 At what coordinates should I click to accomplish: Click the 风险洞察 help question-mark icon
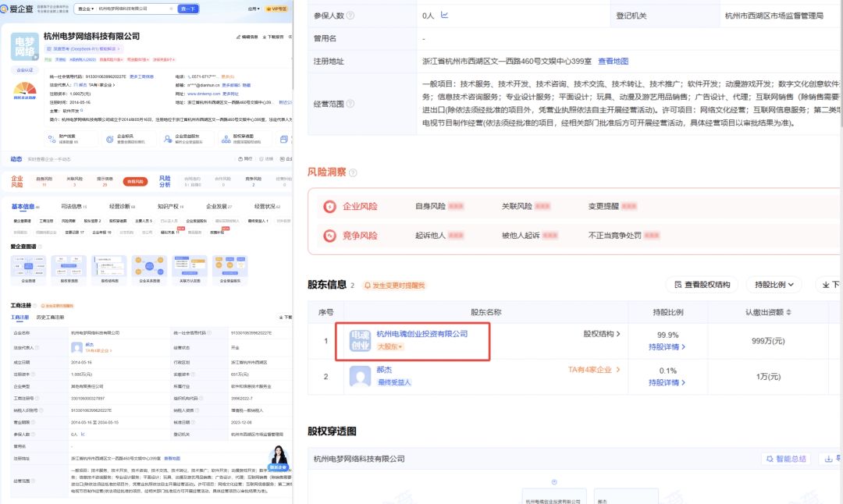pos(353,172)
